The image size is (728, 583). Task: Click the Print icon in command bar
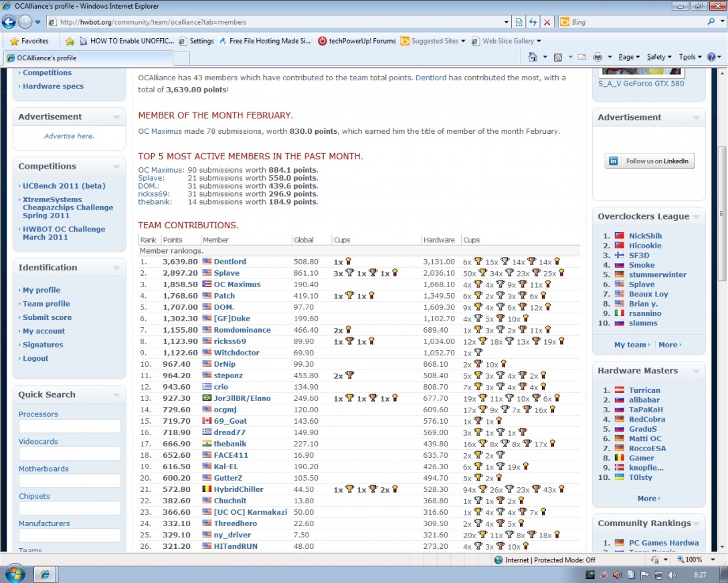pyautogui.click(x=597, y=58)
